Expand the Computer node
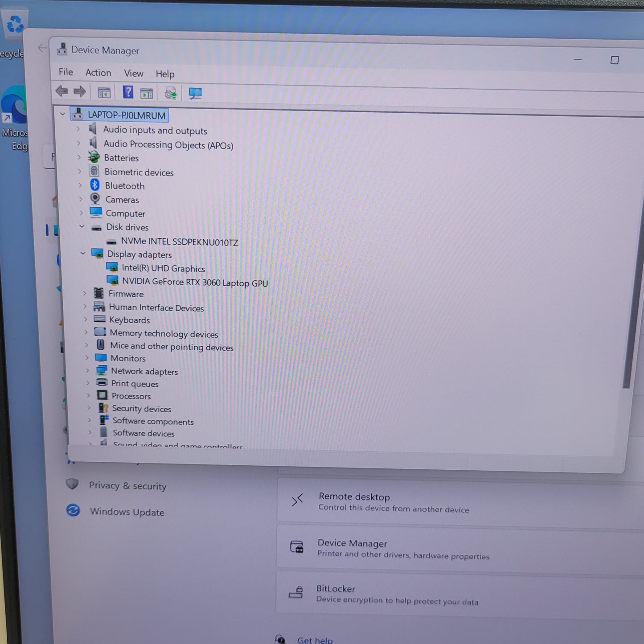 (x=81, y=213)
